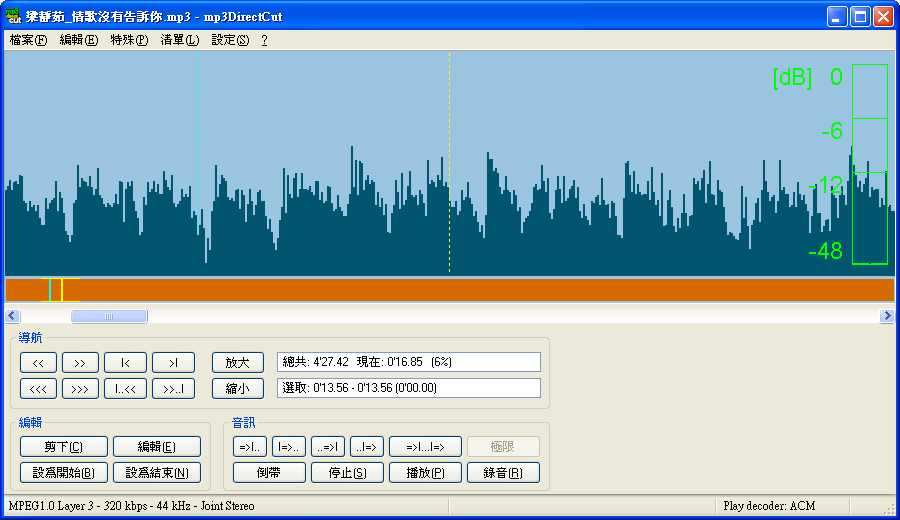
Task: Open the 編輯(E) menu
Action: 79,40
